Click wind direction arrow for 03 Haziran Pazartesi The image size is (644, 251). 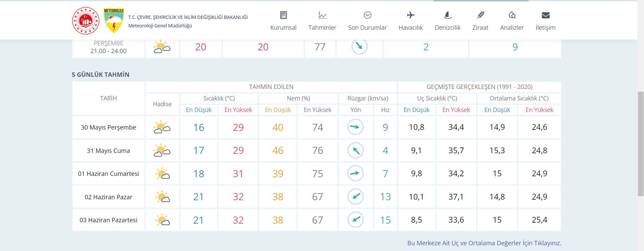(x=356, y=220)
